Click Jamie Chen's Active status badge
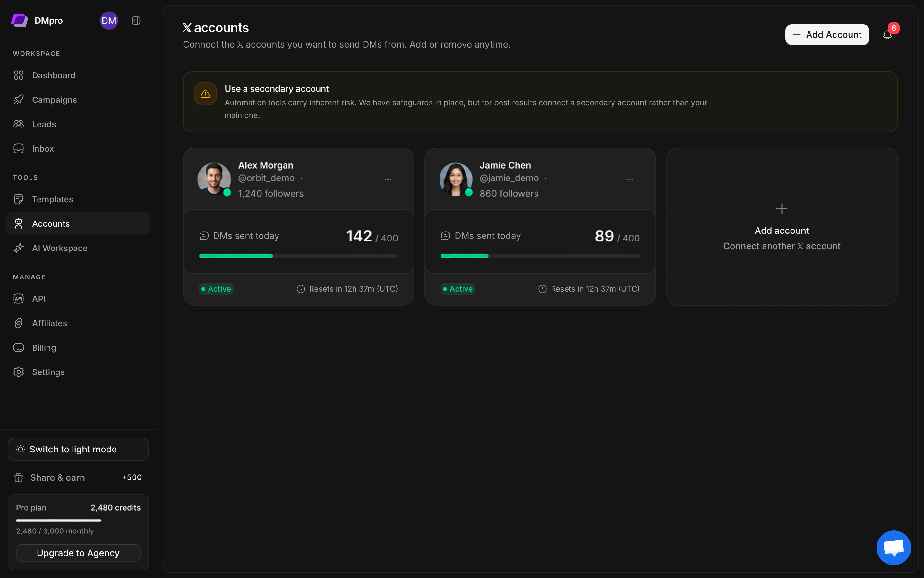The height and width of the screenshot is (578, 924). 458,289
